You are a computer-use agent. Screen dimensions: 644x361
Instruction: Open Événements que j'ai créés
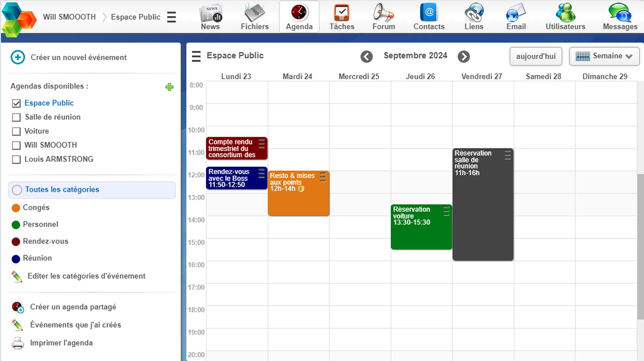[76, 325]
